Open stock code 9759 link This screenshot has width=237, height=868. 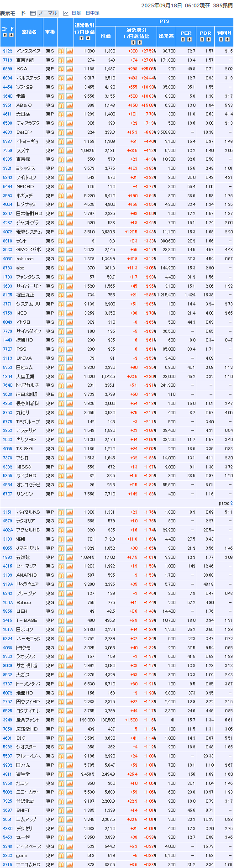click(x=7, y=313)
